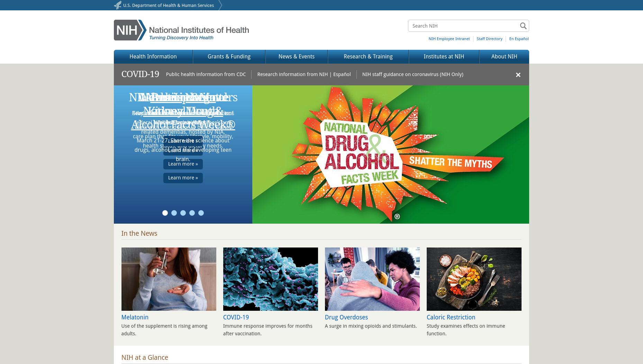Close the COVID-19 banner
Screen dimensions: 643x364
click(x=518, y=75)
